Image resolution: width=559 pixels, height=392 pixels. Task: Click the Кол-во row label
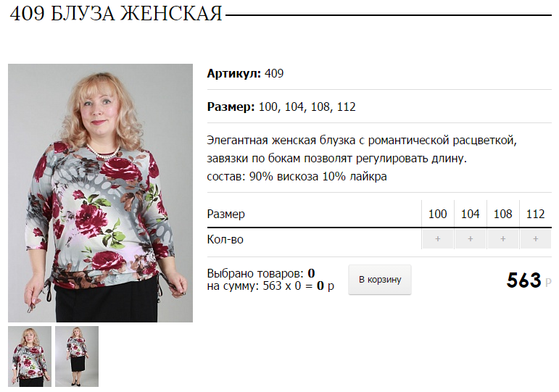point(225,240)
